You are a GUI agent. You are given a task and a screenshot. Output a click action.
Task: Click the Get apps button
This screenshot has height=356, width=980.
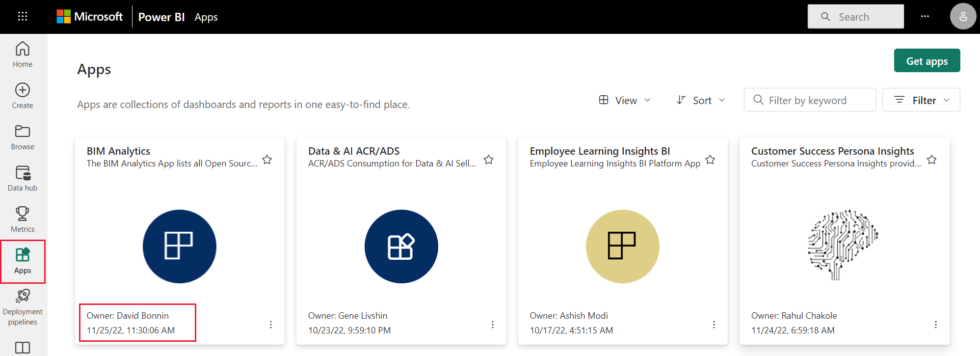click(927, 61)
